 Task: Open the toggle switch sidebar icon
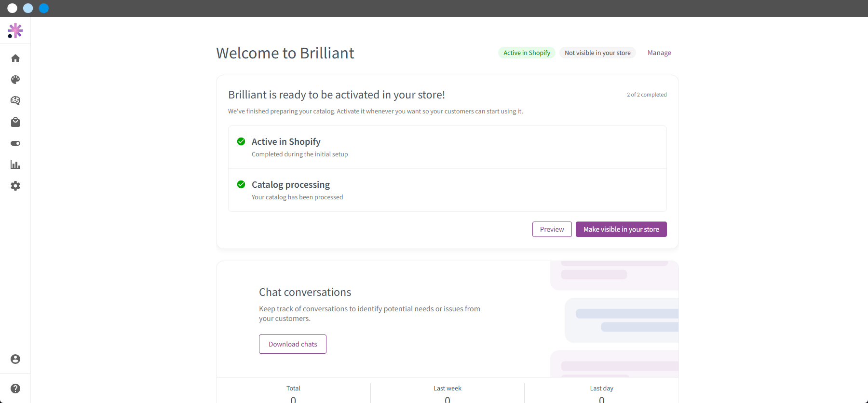tap(15, 143)
